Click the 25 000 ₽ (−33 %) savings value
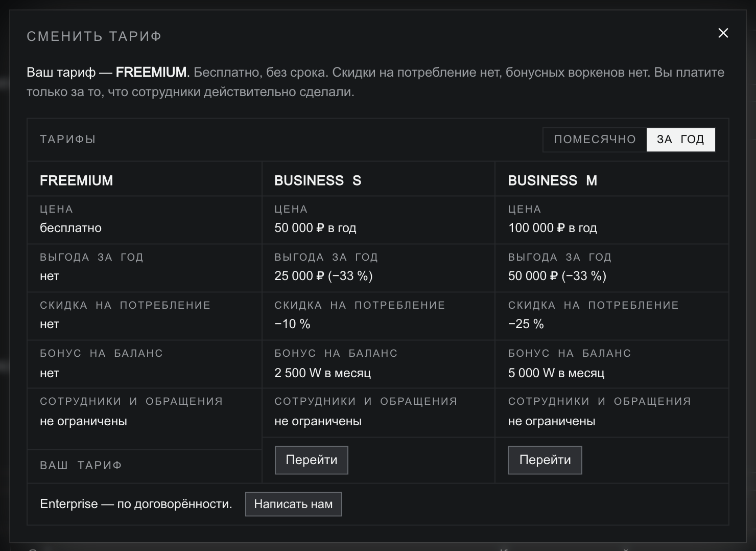 (x=323, y=276)
